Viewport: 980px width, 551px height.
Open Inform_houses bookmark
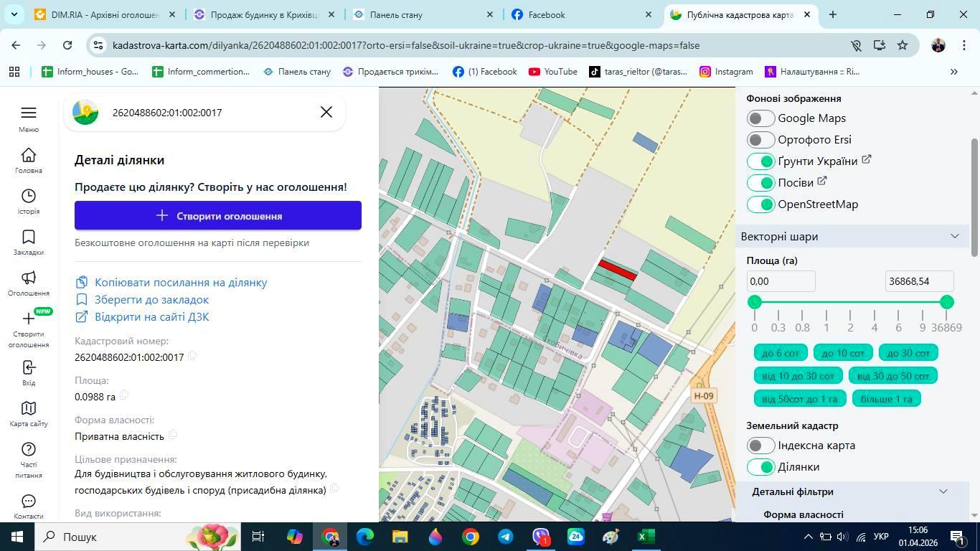click(x=90, y=72)
